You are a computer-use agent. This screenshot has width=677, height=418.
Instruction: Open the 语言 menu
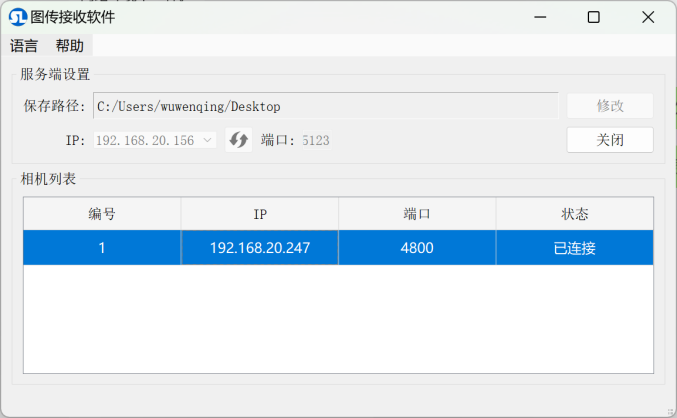[x=24, y=45]
